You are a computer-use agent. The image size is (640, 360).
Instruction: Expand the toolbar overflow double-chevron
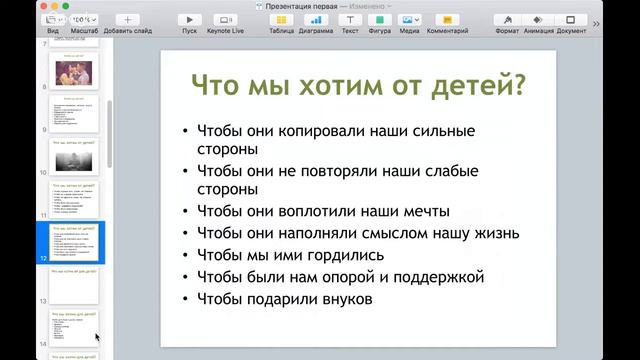(x=596, y=24)
